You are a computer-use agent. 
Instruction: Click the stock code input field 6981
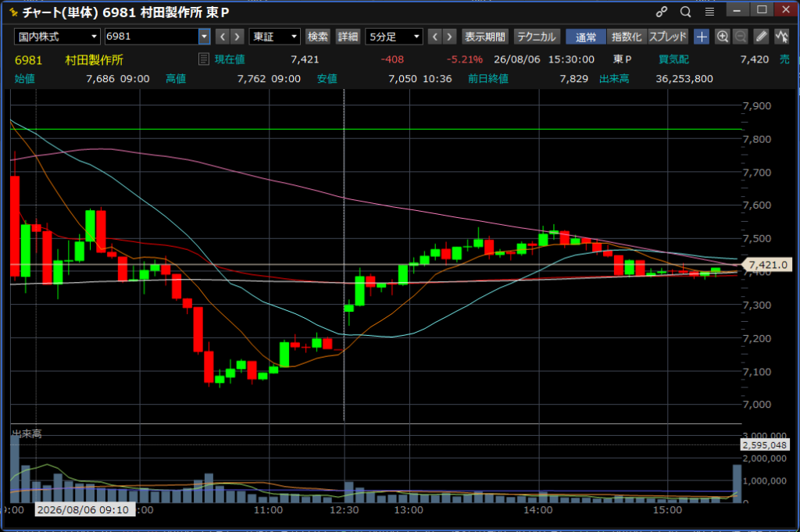(152, 37)
